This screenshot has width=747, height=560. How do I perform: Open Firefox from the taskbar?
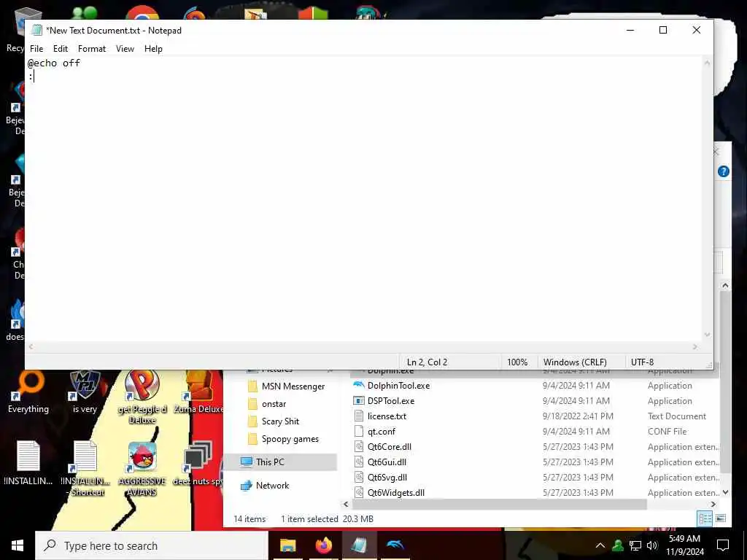[x=323, y=545]
